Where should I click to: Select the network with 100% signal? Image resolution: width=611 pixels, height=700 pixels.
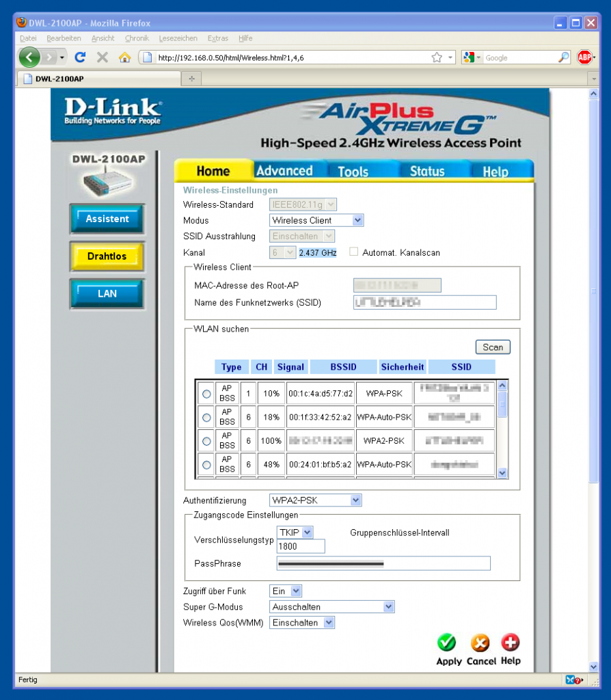(x=206, y=440)
